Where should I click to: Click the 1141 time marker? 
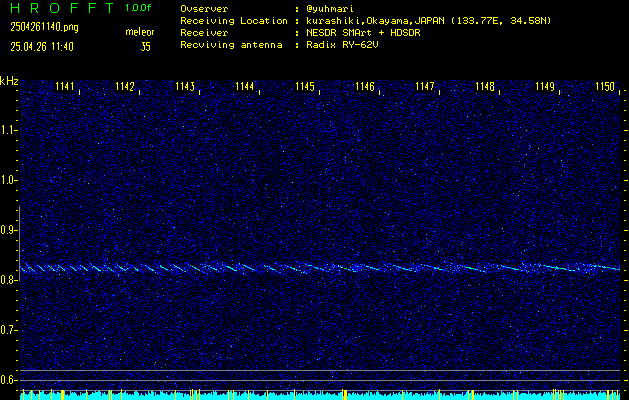(x=64, y=86)
